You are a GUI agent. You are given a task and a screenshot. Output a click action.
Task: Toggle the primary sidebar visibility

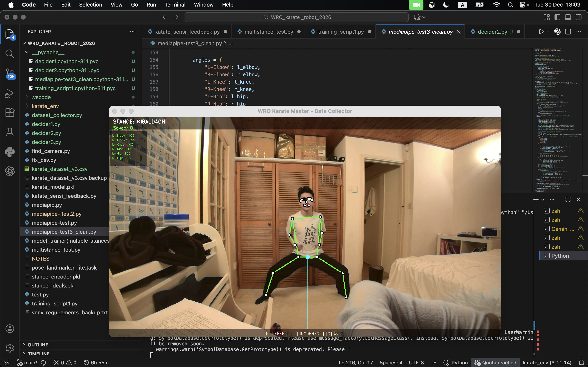(x=557, y=17)
